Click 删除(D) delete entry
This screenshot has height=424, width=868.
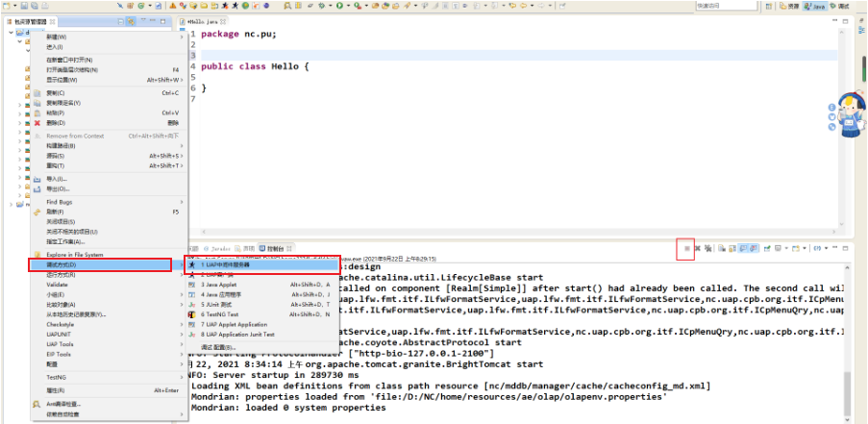108,123
